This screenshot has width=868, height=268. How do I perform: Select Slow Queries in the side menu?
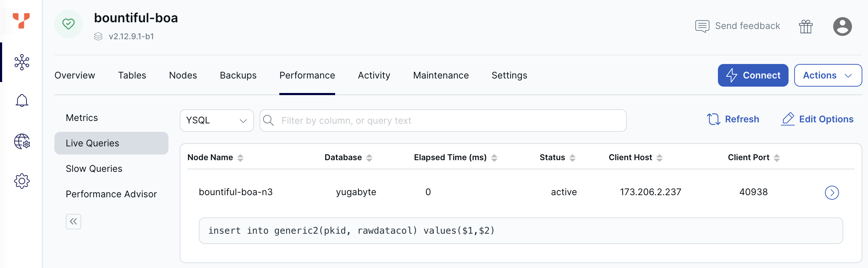coord(94,169)
